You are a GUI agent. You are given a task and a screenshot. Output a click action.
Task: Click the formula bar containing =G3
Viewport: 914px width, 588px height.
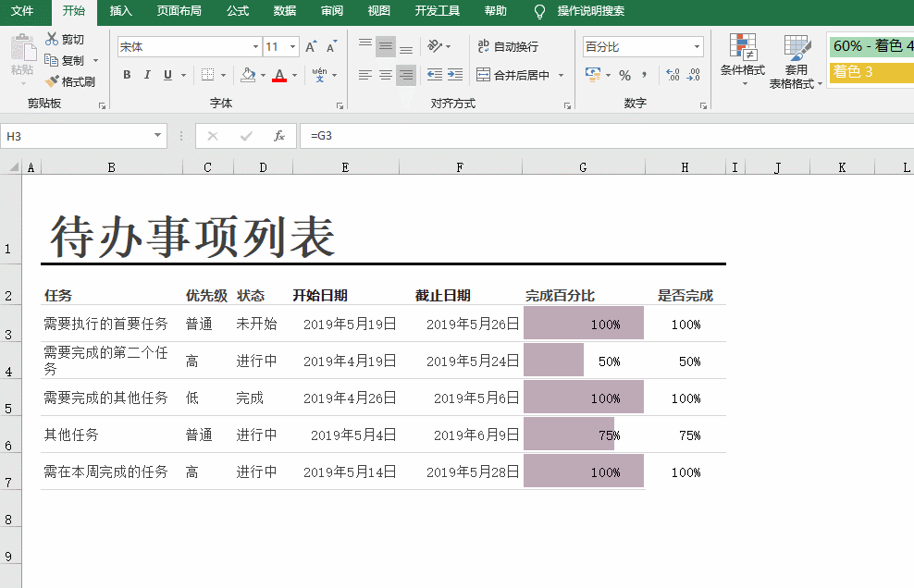click(606, 136)
